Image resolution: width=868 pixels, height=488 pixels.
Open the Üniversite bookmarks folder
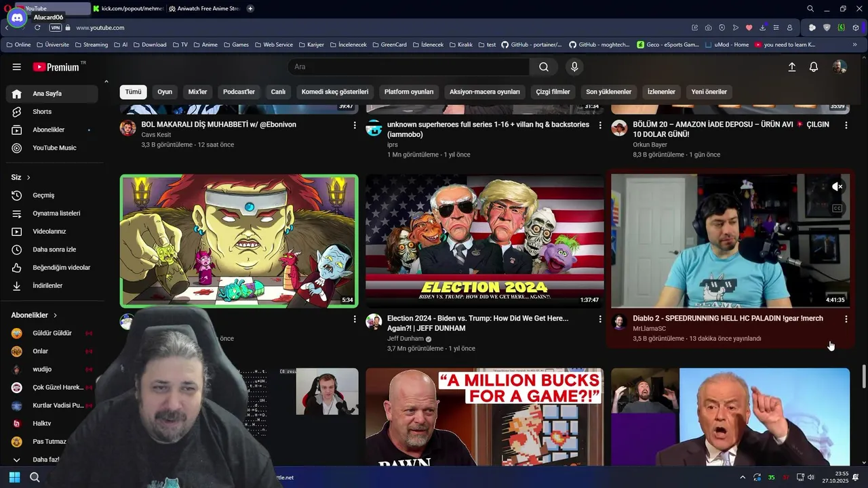click(52, 45)
